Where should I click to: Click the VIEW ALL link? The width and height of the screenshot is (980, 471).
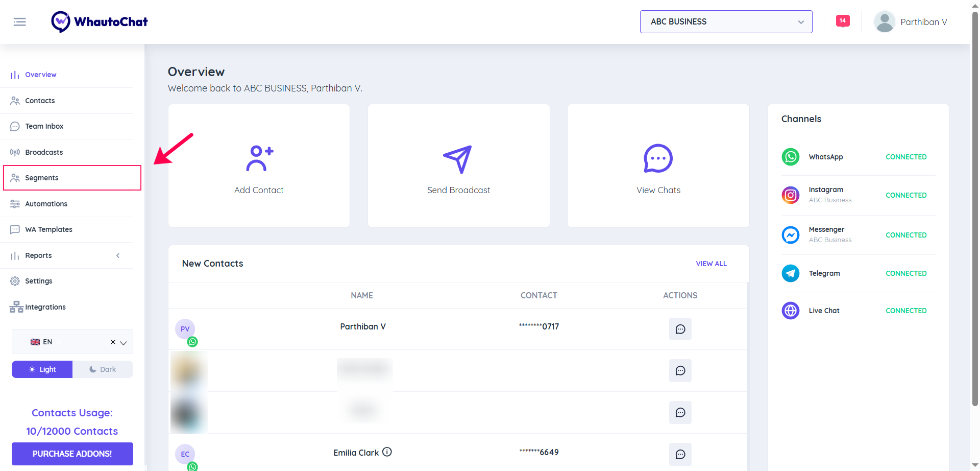click(711, 264)
